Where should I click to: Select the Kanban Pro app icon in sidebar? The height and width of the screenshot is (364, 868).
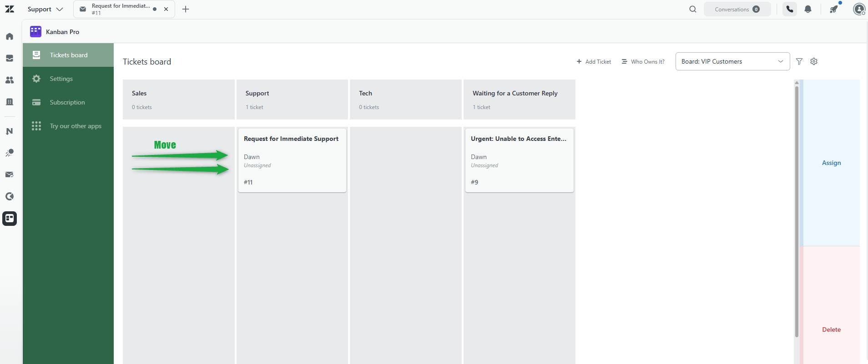10,219
